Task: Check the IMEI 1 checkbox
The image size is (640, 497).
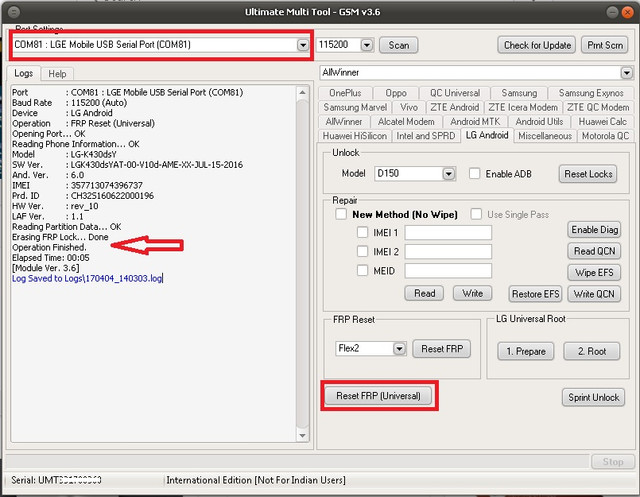Action: tap(362, 233)
